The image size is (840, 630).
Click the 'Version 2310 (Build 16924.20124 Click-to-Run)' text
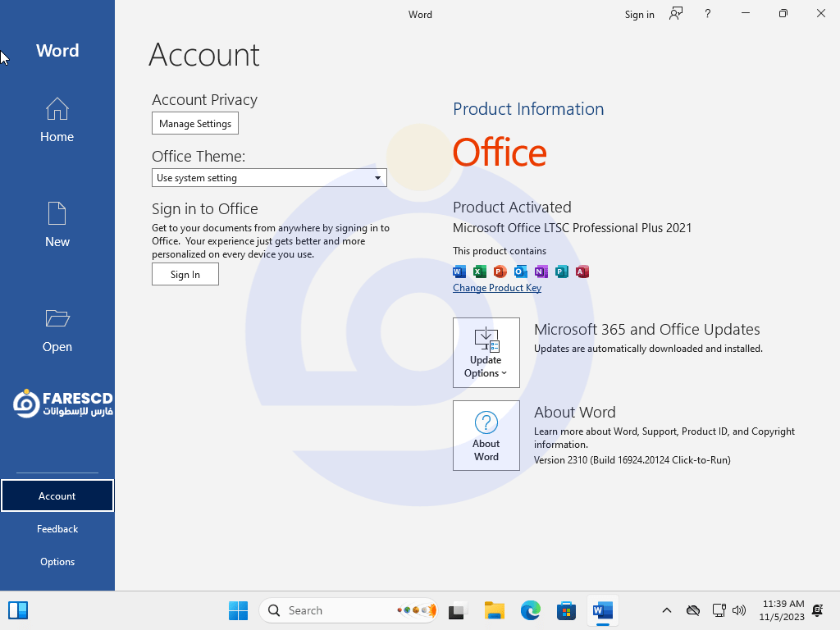pos(632,459)
